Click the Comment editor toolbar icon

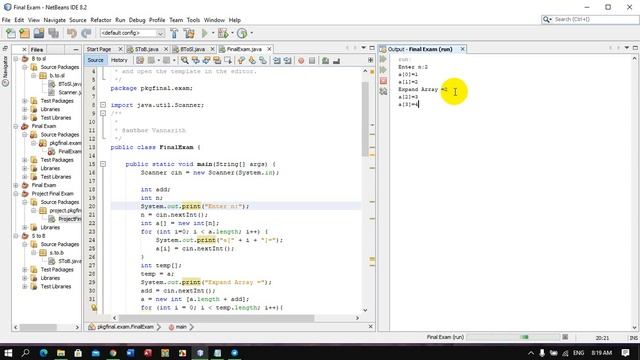pos(325,60)
